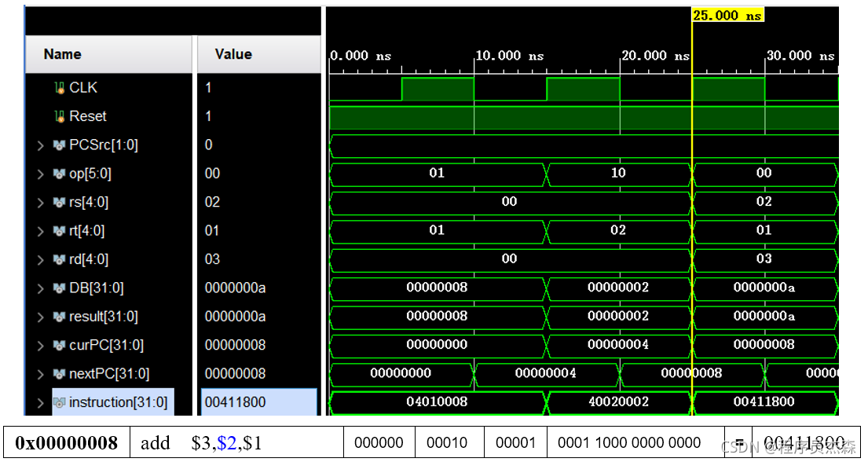Click the 10.000 ns mark on timeline ruler
Viewport: 868px width, 462px height.
coord(509,56)
